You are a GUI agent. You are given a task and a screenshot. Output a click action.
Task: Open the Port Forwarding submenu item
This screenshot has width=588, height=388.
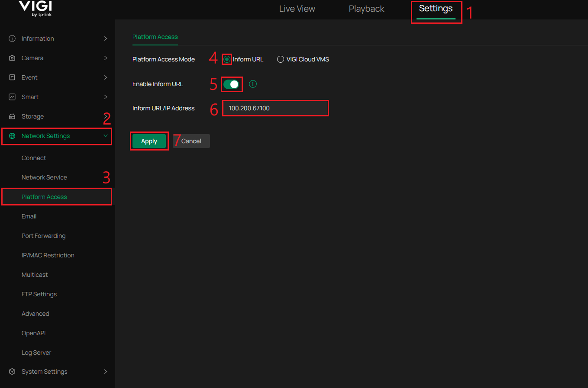click(44, 236)
